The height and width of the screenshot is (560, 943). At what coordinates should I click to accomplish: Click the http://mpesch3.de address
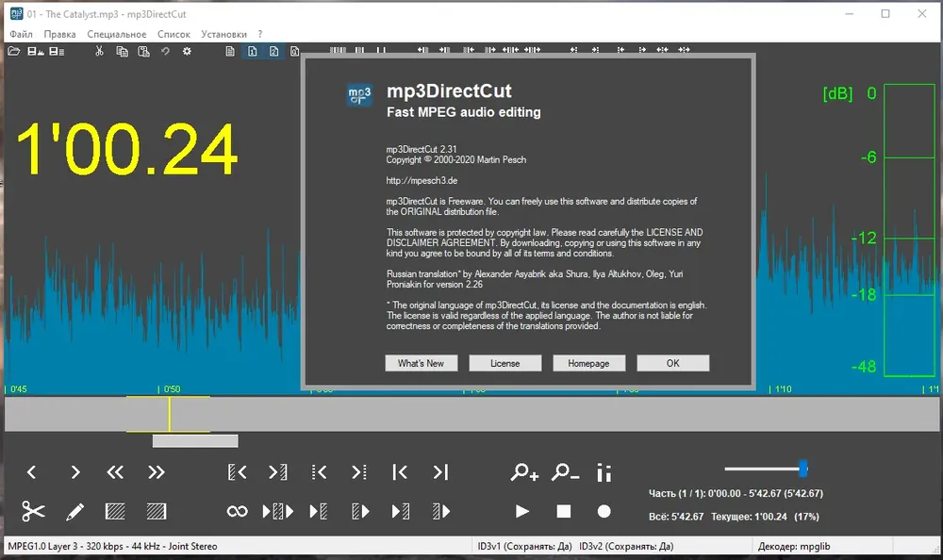(x=422, y=180)
